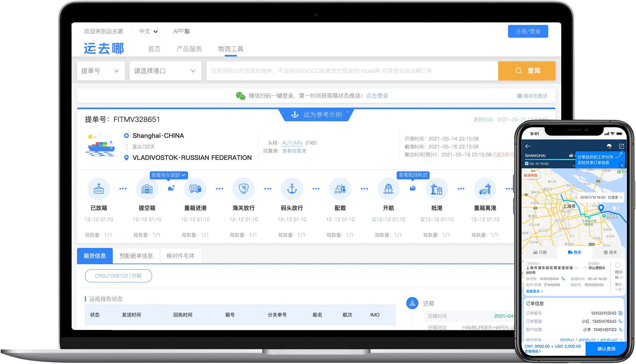This screenshot has width=636, height=364.
Task: Tap copy icon beside order number 124124112543
Action: 620,313
